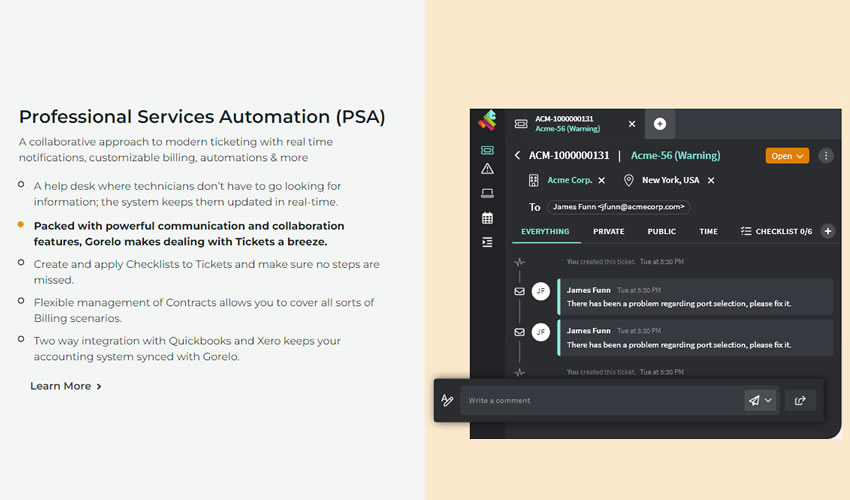Click the Acme-56 (Warning) header link

point(675,156)
